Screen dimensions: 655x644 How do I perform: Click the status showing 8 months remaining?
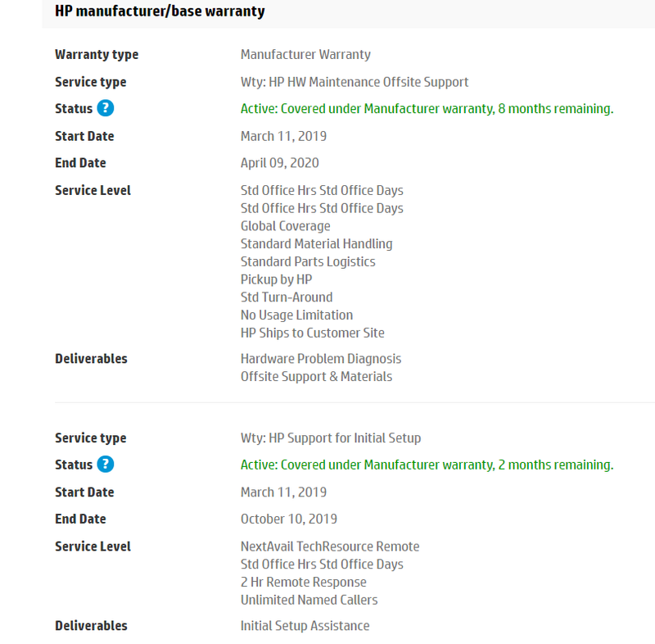(427, 109)
